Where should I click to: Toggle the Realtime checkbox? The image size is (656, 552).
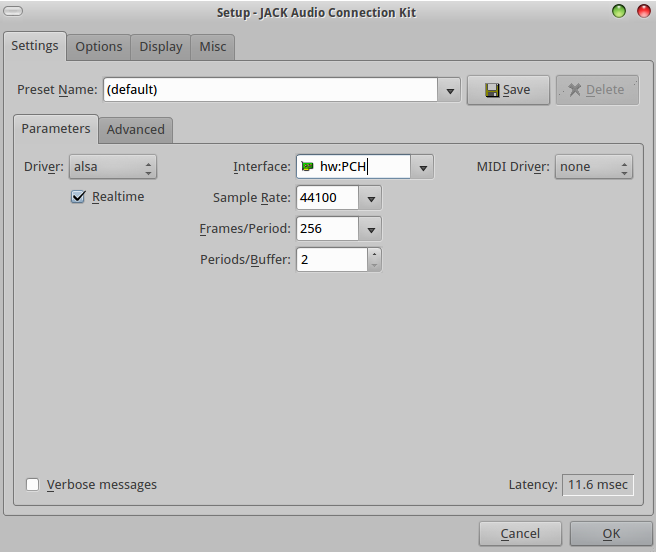(78, 197)
